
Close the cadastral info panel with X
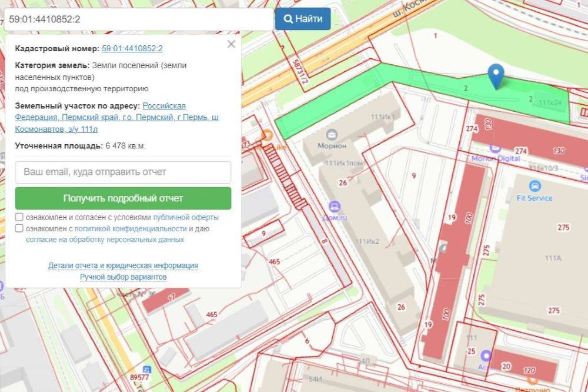(x=231, y=44)
